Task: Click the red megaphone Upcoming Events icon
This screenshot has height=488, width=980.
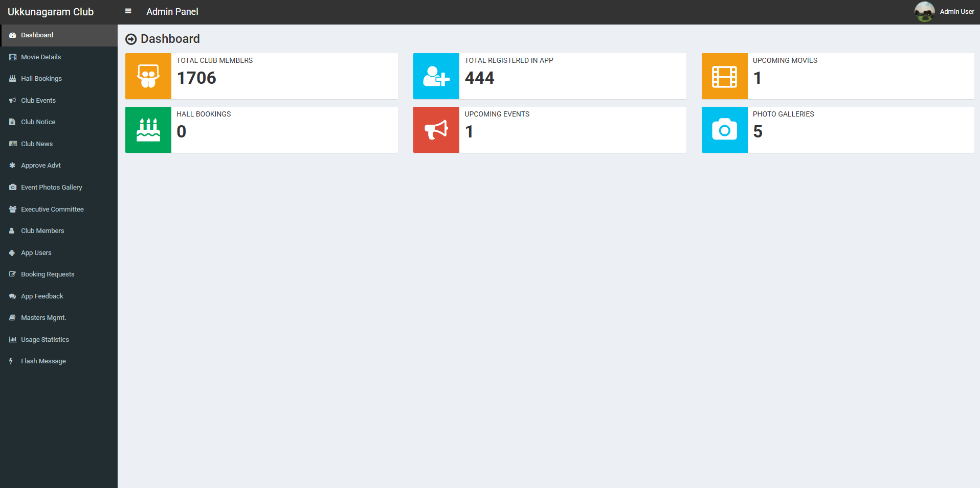Action: [436, 130]
